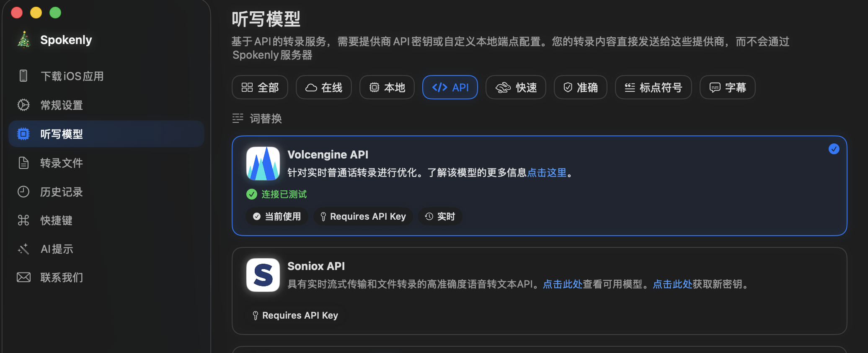Click the envelope icon beside 联系我们
868x353 pixels.
23,277
